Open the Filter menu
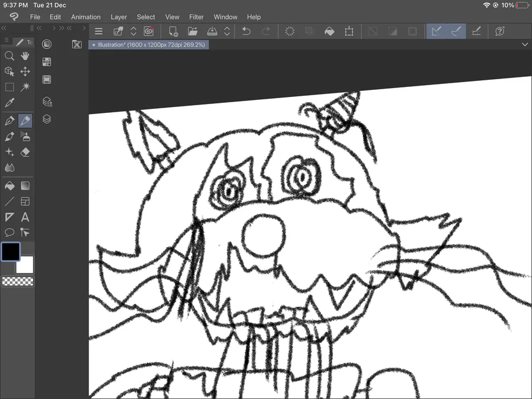The width and height of the screenshot is (532, 399). tap(196, 17)
